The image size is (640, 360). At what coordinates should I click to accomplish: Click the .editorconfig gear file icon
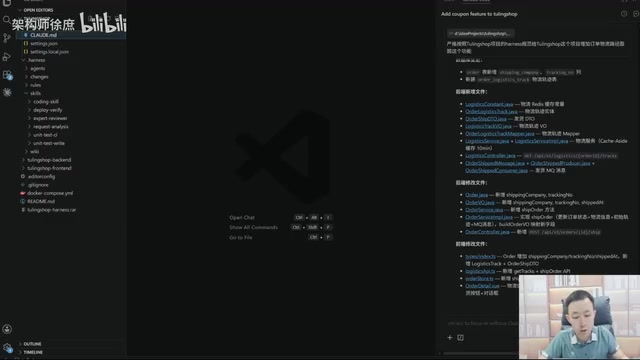click(x=23, y=176)
